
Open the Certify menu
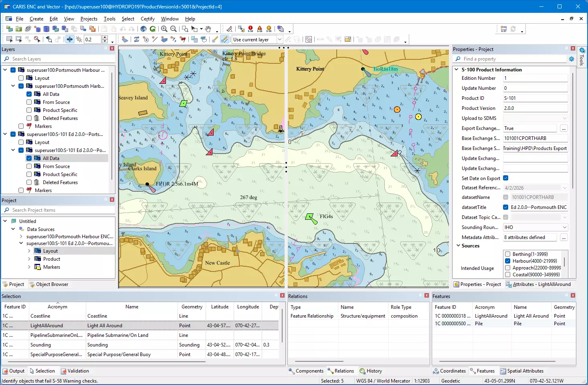click(x=147, y=18)
